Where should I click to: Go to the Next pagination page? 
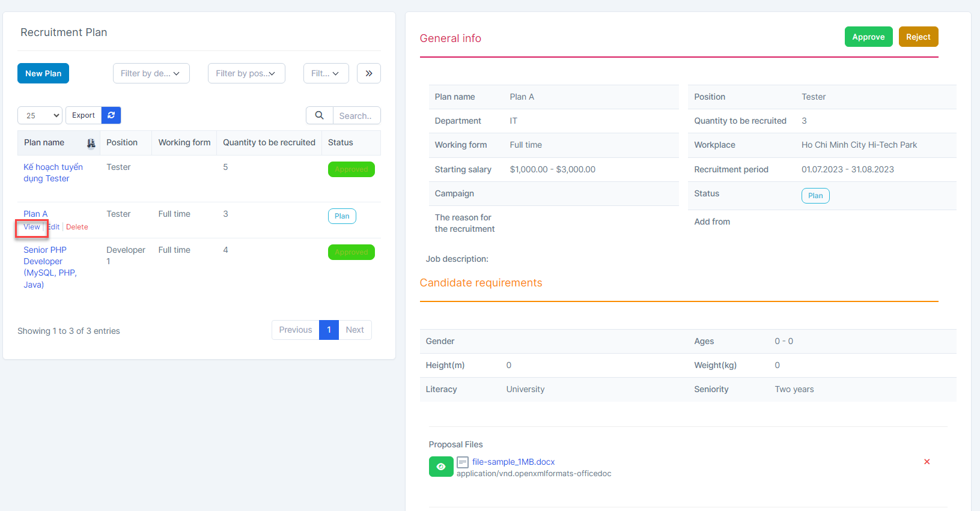[355, 330]
